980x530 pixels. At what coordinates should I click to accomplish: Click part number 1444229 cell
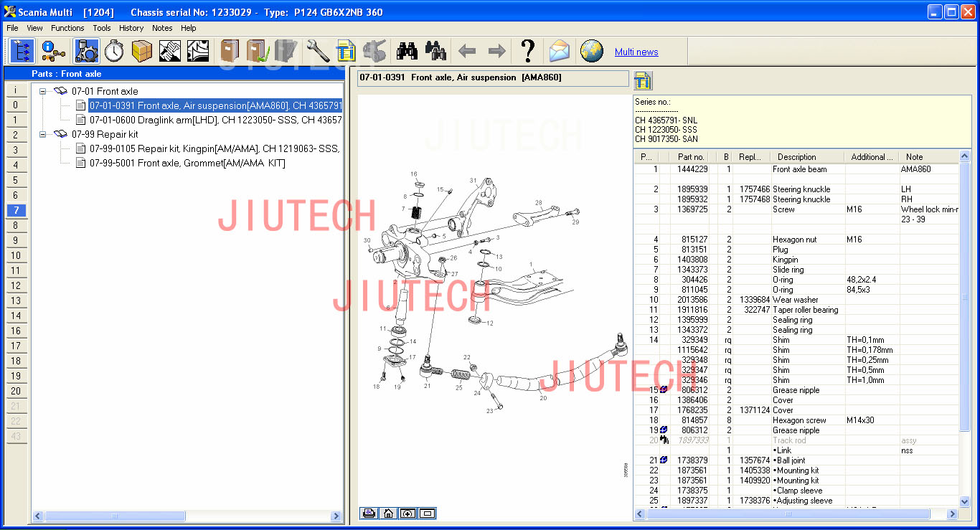(x=692, y=169)
